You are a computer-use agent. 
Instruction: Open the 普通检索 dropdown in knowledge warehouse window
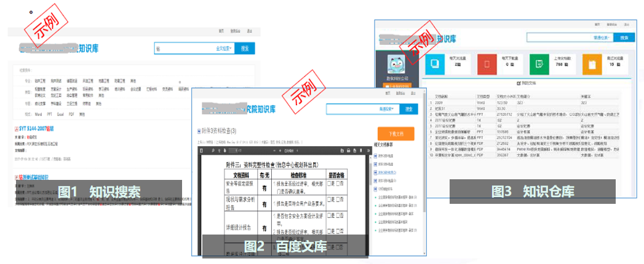603,37
